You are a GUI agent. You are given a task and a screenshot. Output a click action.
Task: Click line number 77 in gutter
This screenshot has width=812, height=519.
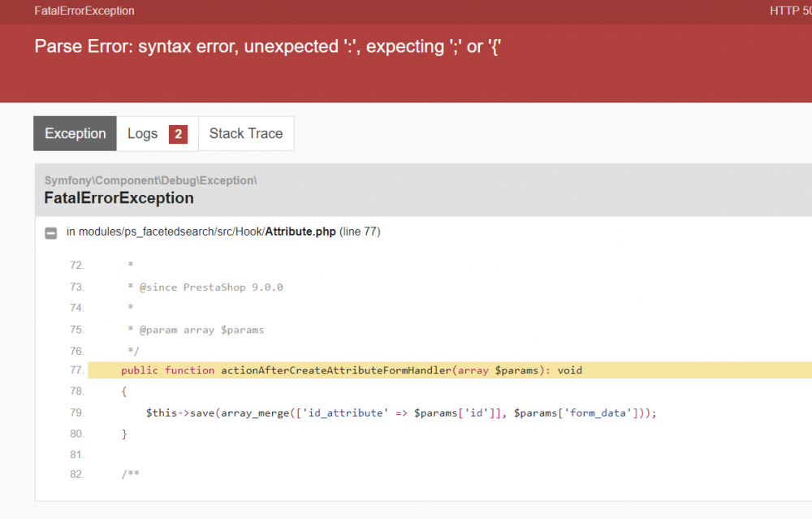coord(77,370)
